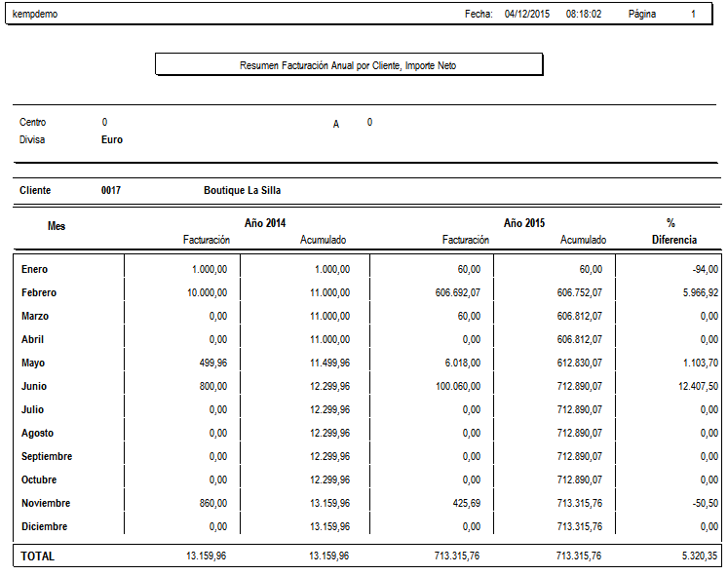728x575 pixels.
Task: Click the 'Diferencia' column header
Action: pyautogui.click(x=674, y=240)
